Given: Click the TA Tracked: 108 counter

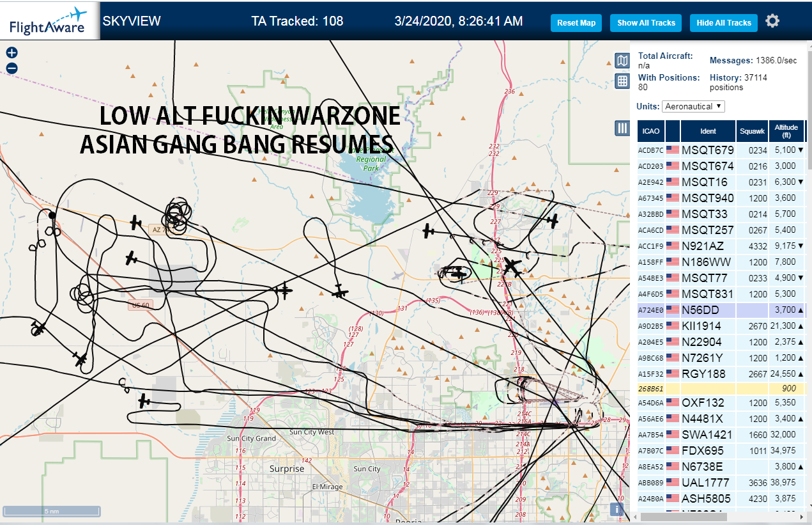Looking at the screenshot, I should (297, 21).
